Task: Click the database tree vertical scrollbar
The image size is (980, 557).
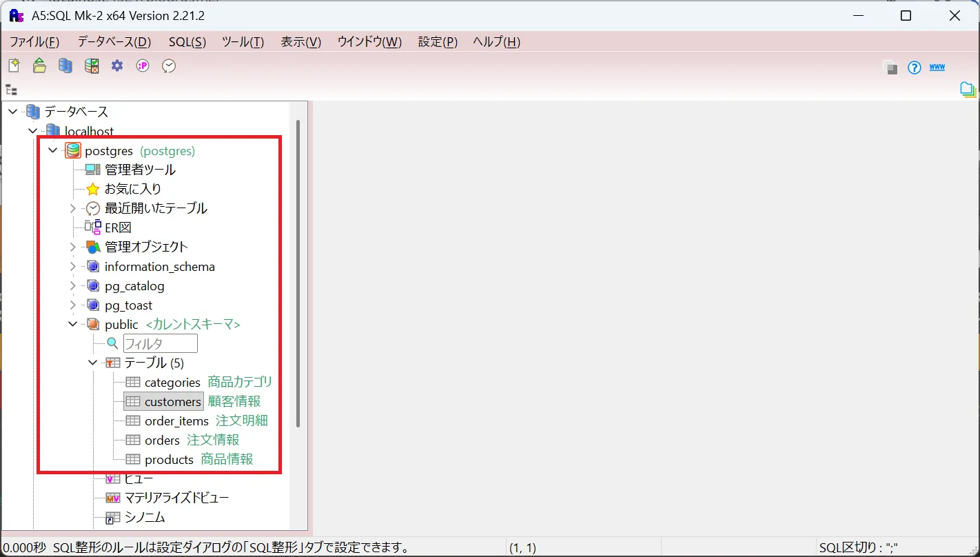Action: point(298,273)
